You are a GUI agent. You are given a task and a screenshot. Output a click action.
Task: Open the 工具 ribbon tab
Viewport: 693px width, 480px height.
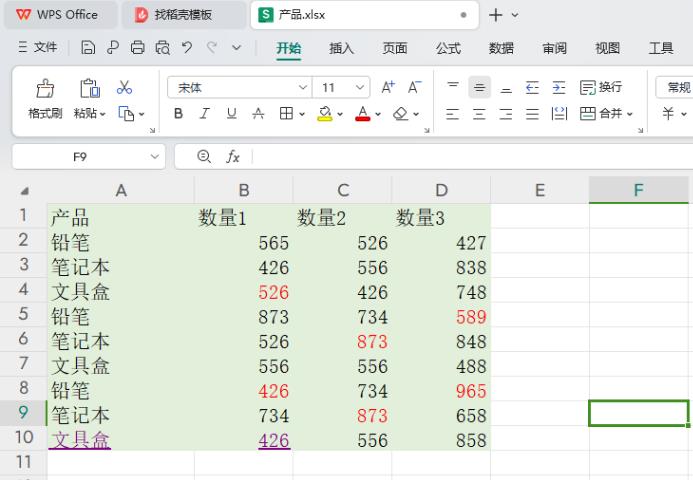click(661, 48)
